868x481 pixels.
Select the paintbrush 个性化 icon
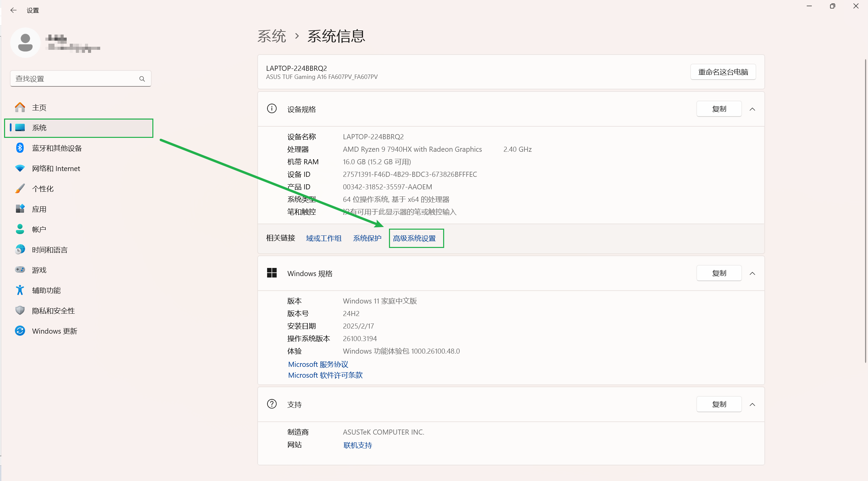coord(20,189)
